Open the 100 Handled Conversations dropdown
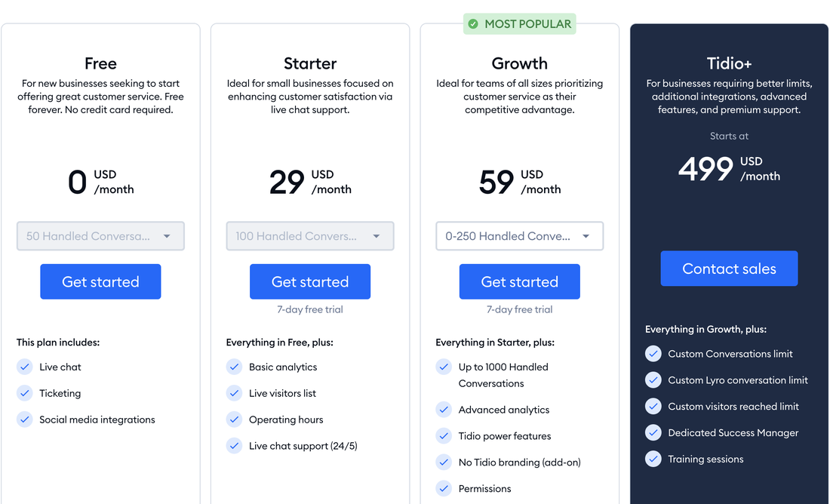 tap(310, 236)
